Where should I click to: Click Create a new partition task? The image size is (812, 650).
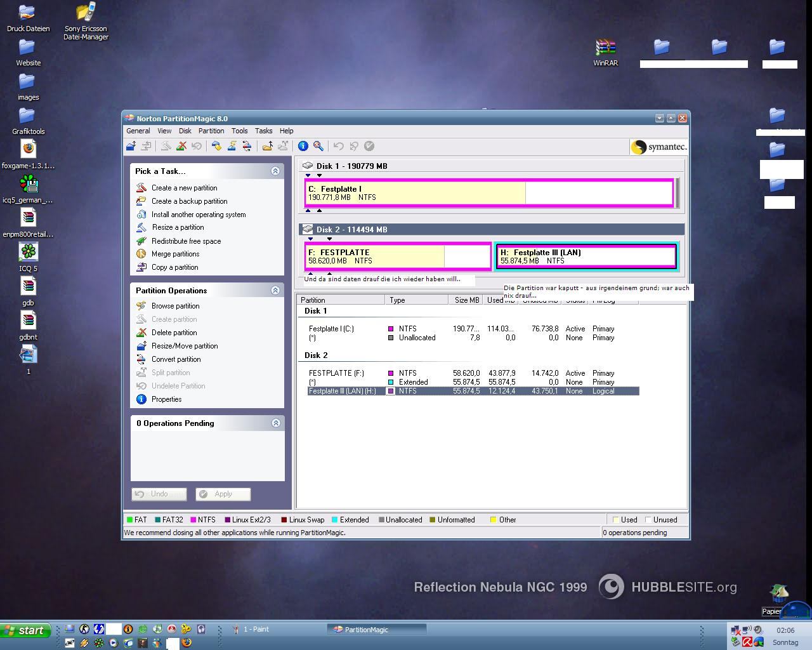click(x=176, y=188)
